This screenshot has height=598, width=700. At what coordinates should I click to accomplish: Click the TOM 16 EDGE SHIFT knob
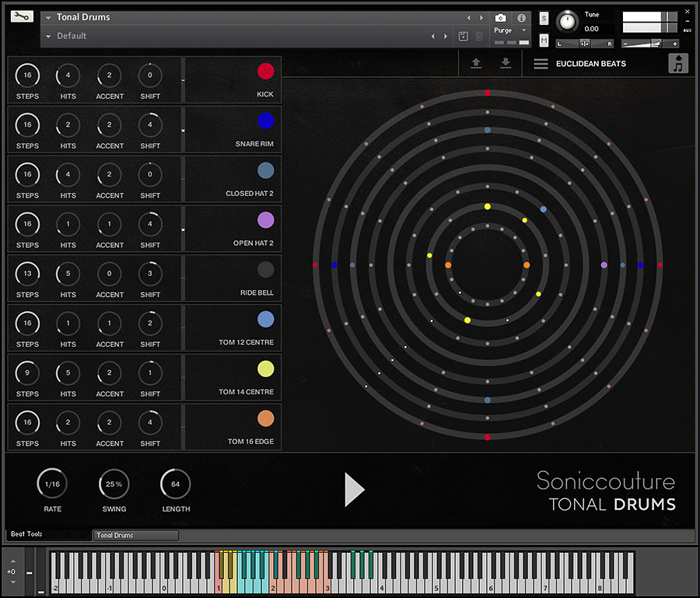coord(150,422)
